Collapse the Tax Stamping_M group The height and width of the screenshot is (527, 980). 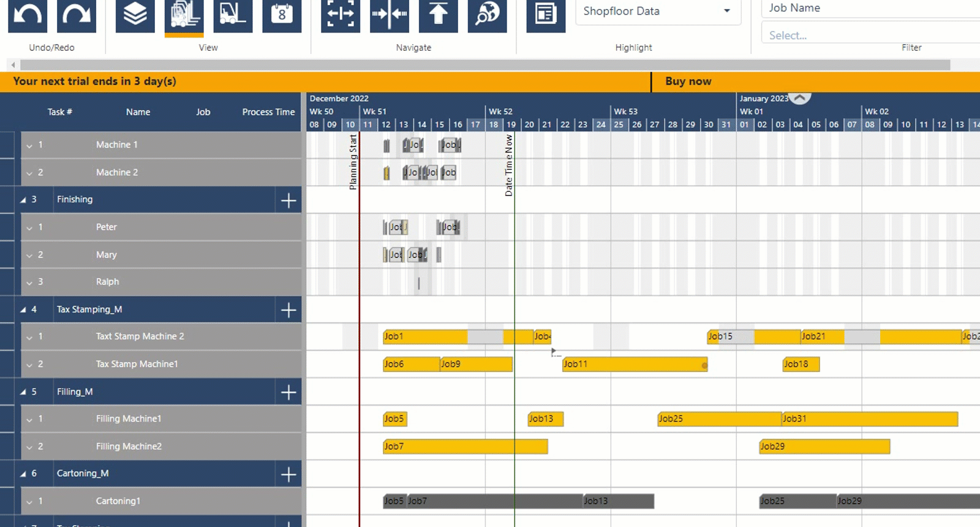click(x=23, y=309)
